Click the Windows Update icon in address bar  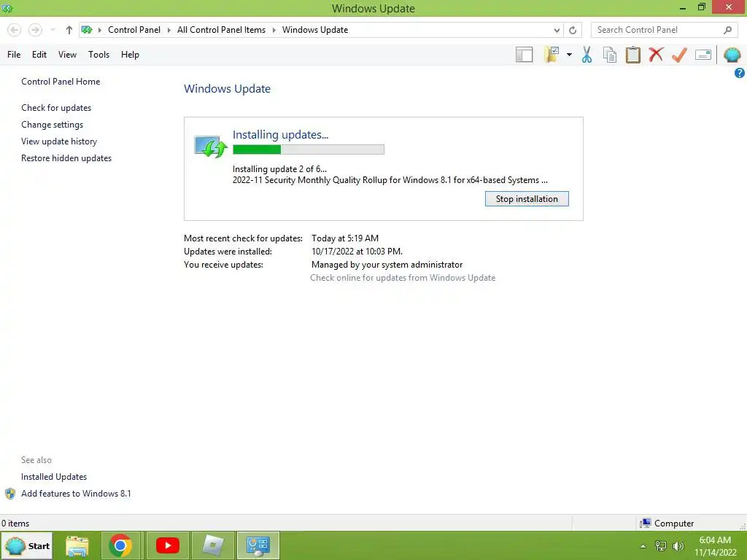(x=87, y=30)
